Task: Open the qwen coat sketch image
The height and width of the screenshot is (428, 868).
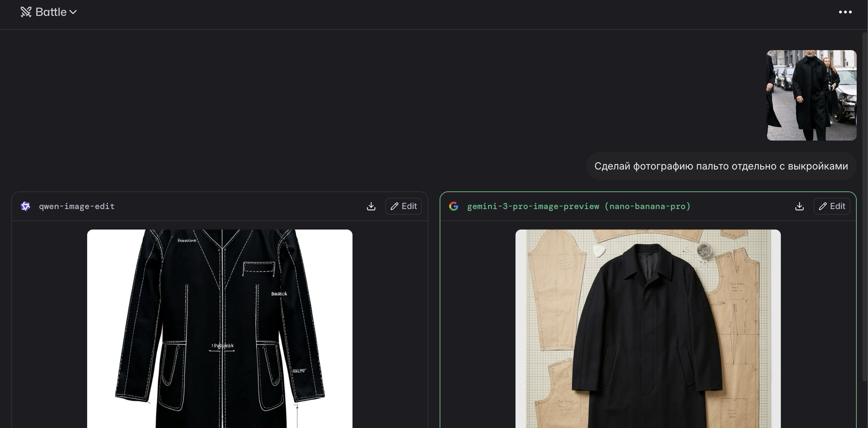Action: point(219,328)
